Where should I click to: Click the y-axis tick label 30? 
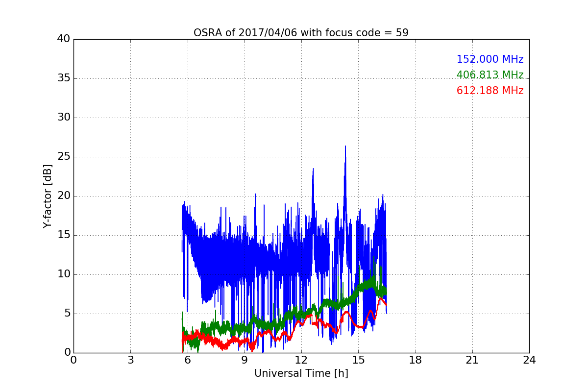[x=63, y=118]
